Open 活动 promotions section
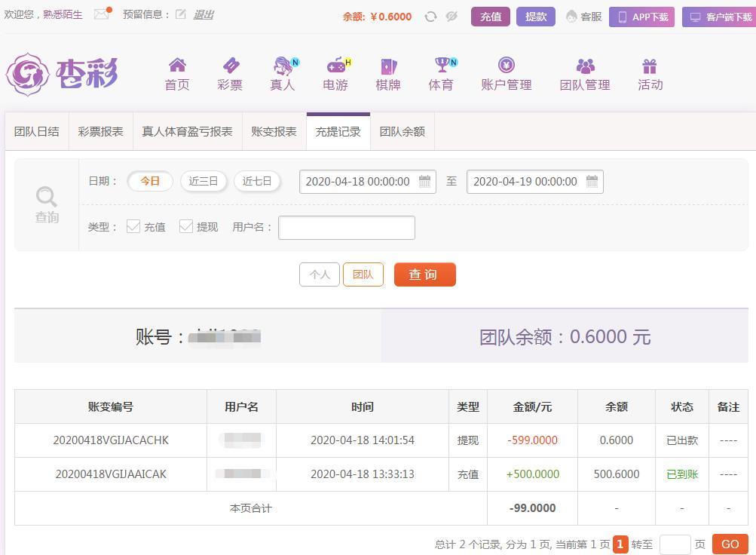Image resolution: width=756 pixels, height=555 pixels. pos(650,74)
